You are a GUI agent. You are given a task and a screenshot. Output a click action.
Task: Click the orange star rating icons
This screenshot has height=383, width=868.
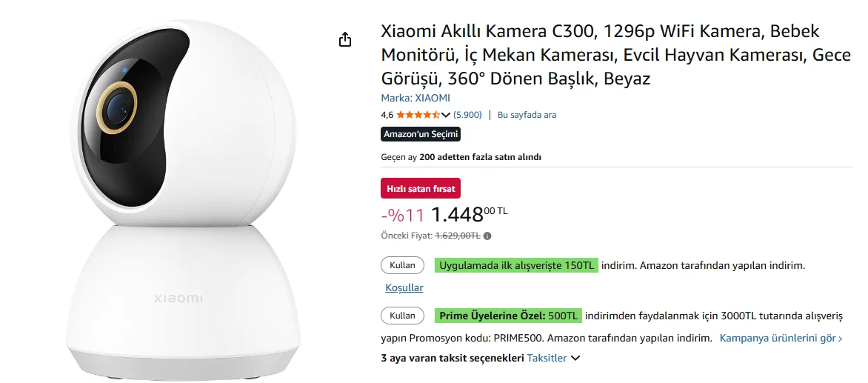(418, 115)
